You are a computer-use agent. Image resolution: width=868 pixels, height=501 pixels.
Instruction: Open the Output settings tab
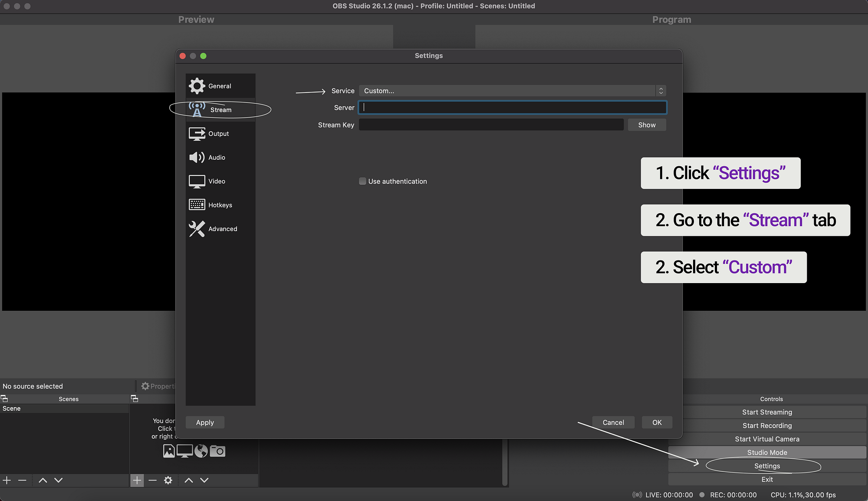tap(220, 134)
